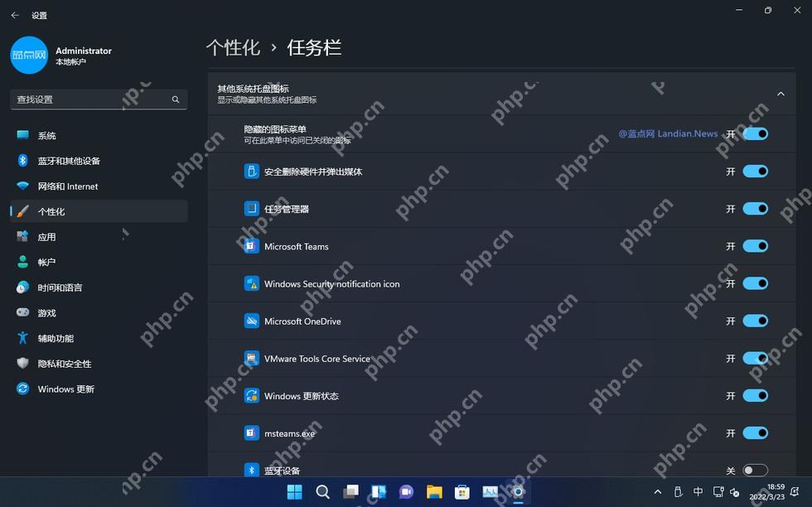Open File Explorer from the taskbar
812x507 pixels.
[x=434, y=491]
